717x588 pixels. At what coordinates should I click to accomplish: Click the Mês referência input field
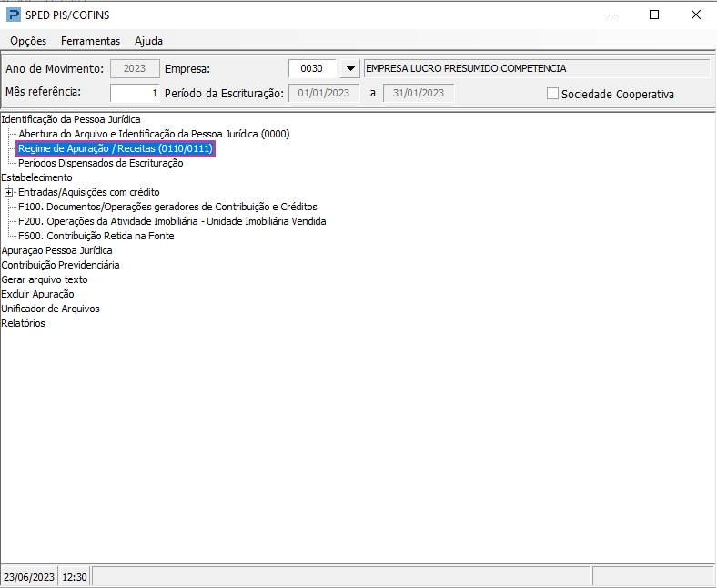pyautogui.click(x=135, y=94)
